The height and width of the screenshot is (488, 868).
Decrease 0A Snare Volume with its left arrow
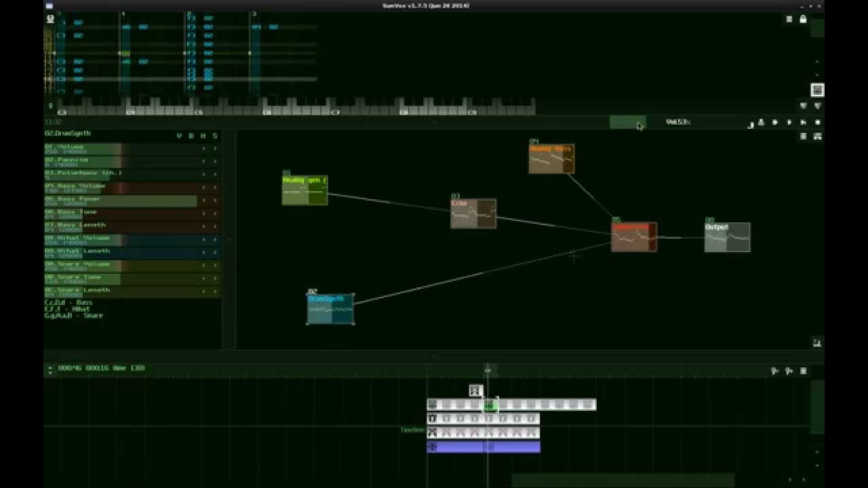[x=203, y=266]
